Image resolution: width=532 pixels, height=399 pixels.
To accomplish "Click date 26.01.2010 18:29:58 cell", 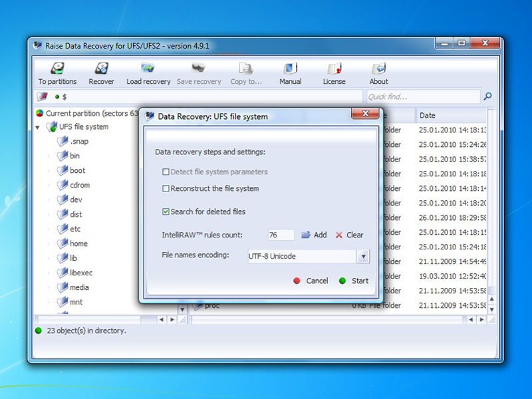I will (452, 217).
